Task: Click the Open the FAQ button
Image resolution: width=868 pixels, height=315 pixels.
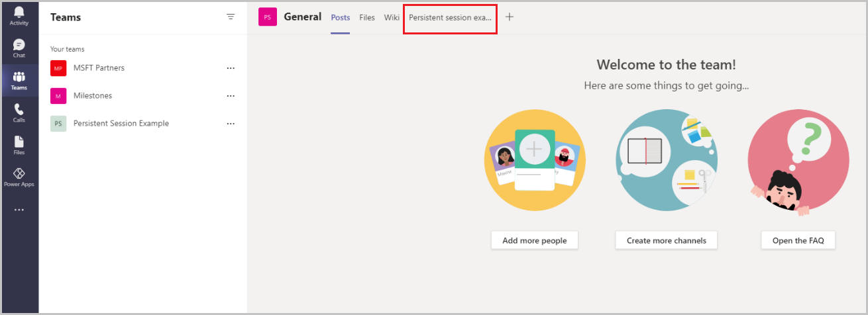Action: 798,240
